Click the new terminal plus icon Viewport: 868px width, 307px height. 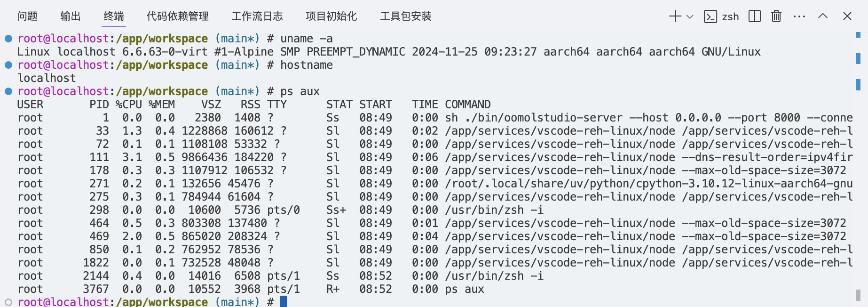(675, 16)
